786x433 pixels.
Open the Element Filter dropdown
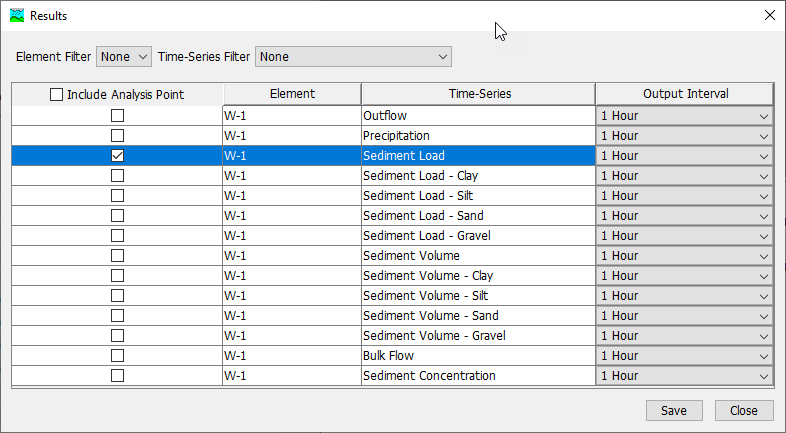coord(124,57)
